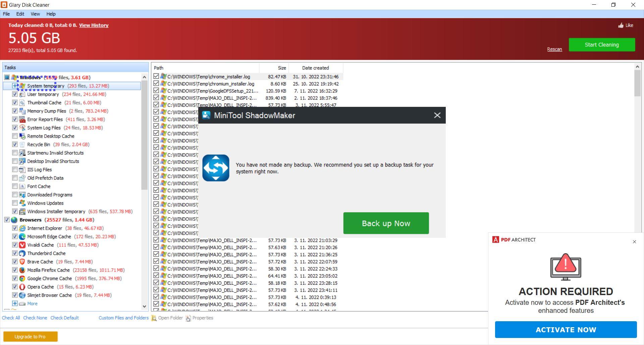Sort by Size column header
The image size is (644, 345).
(x=274, y=68)
